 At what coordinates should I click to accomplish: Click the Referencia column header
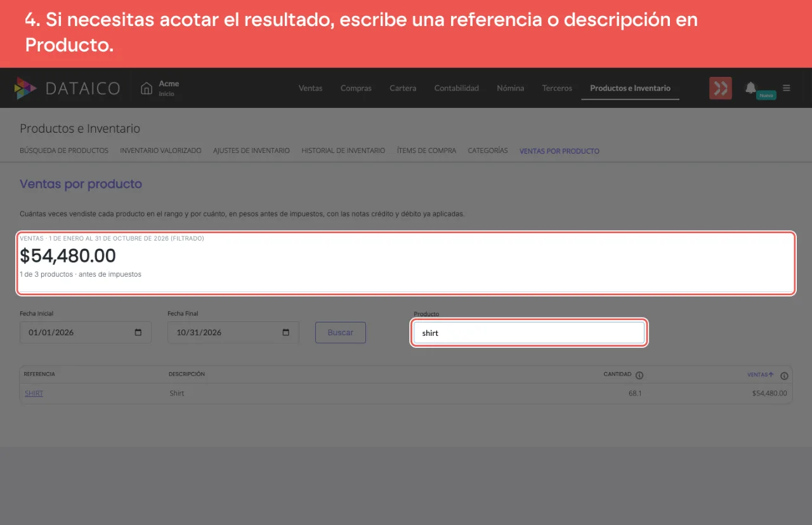[39, 375]
